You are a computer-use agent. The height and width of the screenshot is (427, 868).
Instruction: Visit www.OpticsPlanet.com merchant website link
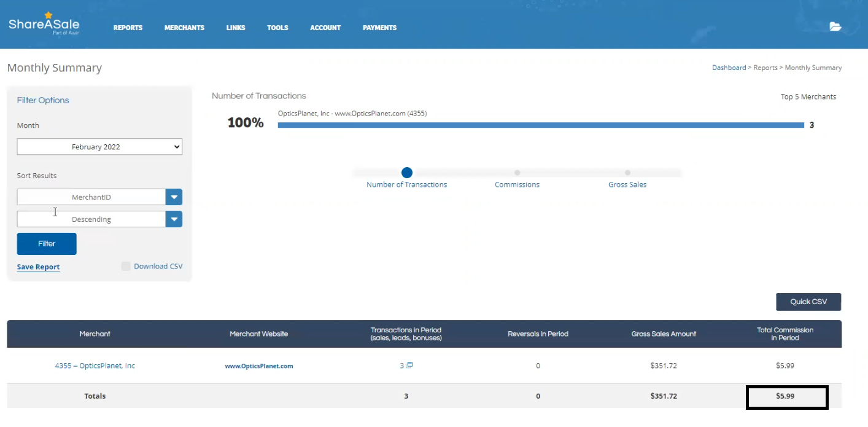point(259,366)
